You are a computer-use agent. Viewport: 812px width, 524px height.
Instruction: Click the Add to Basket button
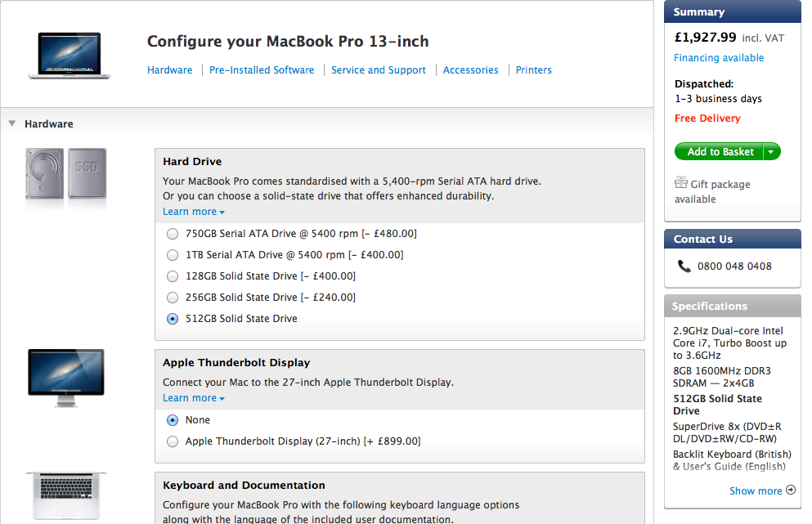click(719, 152)
